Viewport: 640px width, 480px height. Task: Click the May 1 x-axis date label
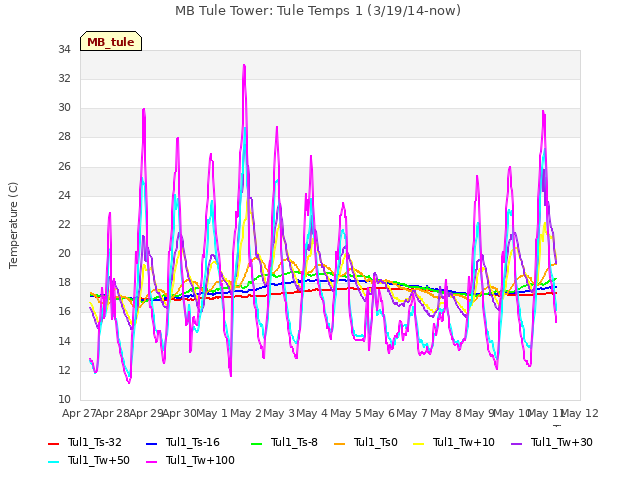pos(212,413)
